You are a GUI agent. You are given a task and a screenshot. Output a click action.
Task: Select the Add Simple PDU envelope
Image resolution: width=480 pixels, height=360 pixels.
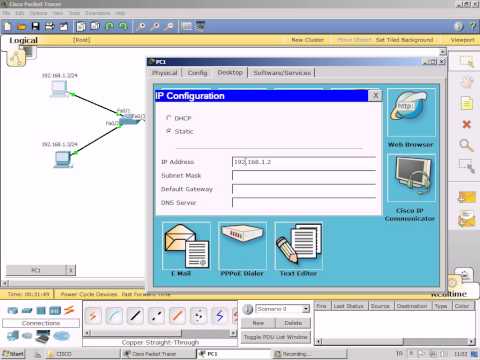pyautogui.click(x=467, y=197)
